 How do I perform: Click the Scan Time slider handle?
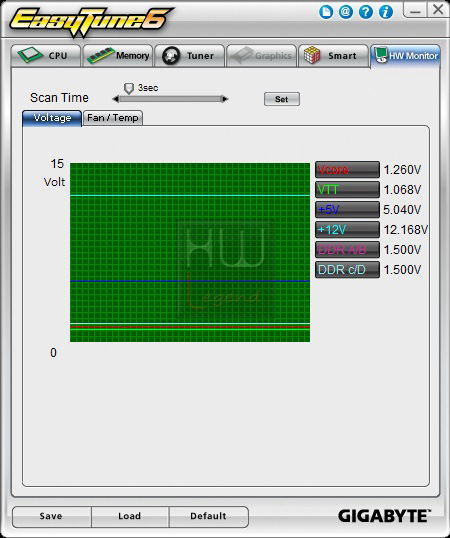pos(129,88)
